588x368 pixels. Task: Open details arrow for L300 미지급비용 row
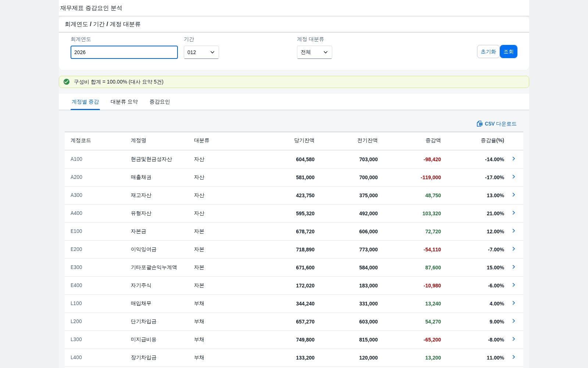click(514, 339)
